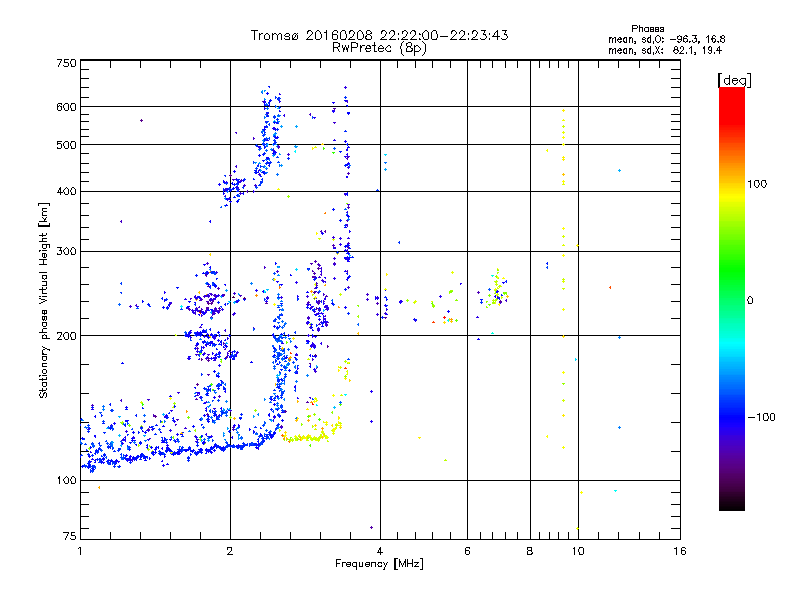This screenshot has width=800, height=600.
Task: Click y-axis label '400'
Action: point(66,192)
